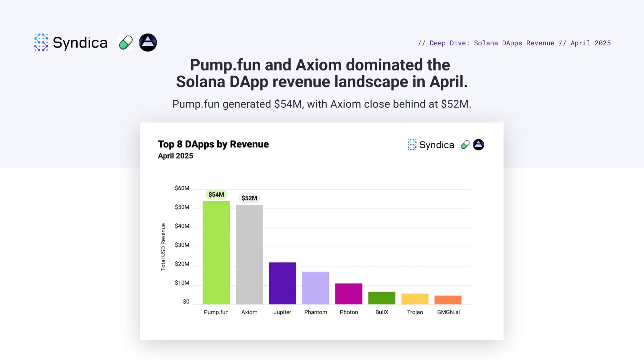Click the Syndica logo inside the chart card
The height and width of the screenshot is (362, 644).
point(431,145)
